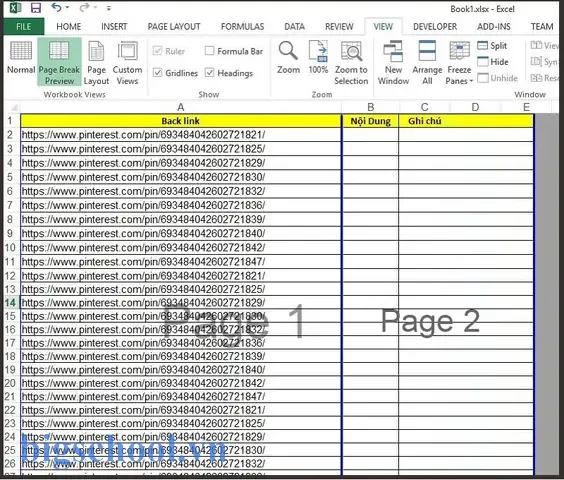Select row 26 header
Screen dimensions: 564x480
point(10,463)
